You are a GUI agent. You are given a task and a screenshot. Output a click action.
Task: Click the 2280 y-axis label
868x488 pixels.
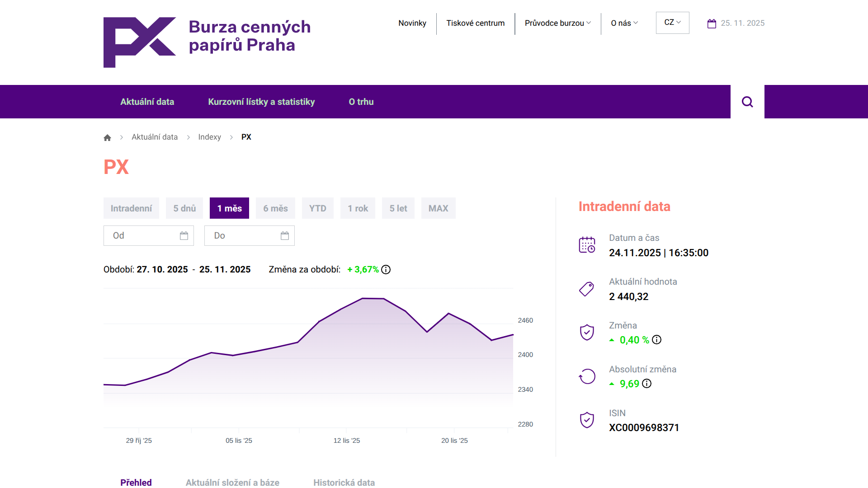[525, 424]
